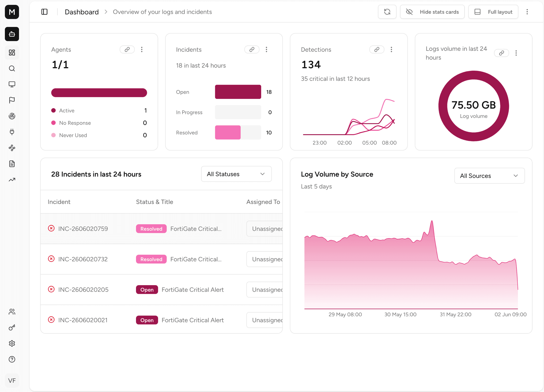Click the Resolved badge on INC-2606020759
This screenshot has width=544, height=392.
coord(151,229)
